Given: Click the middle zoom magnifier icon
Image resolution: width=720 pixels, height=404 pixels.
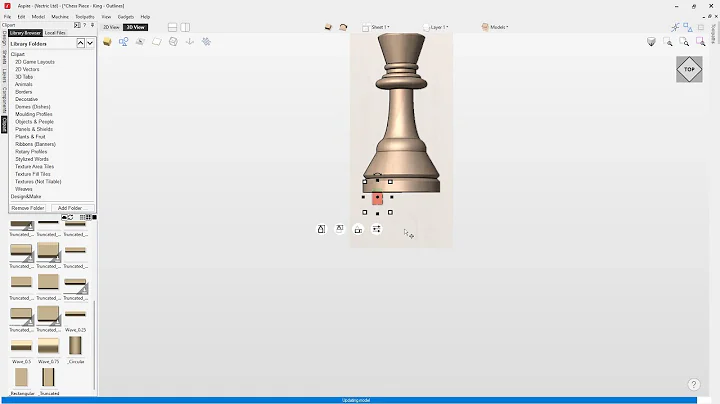Looking at the screenshot, I should [x=684, y=42].
